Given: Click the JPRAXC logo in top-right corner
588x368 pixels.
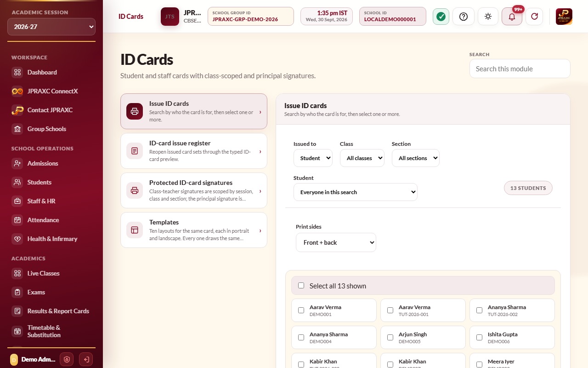Looking at the screenshot, I should coord(564,17).
